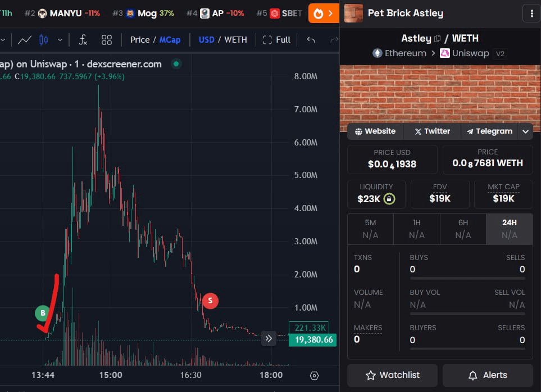
Task: Click the orange trending fire button
Action: tap(323, 13)
